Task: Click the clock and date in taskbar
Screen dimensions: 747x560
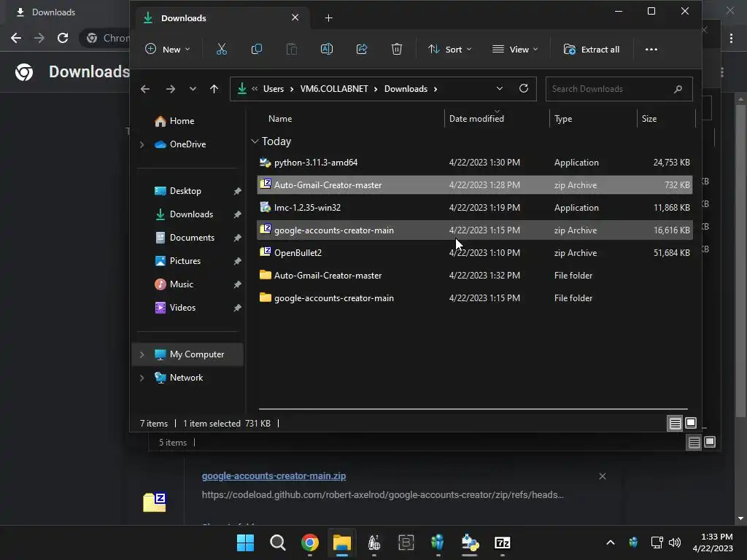Action: pos(713,542)
